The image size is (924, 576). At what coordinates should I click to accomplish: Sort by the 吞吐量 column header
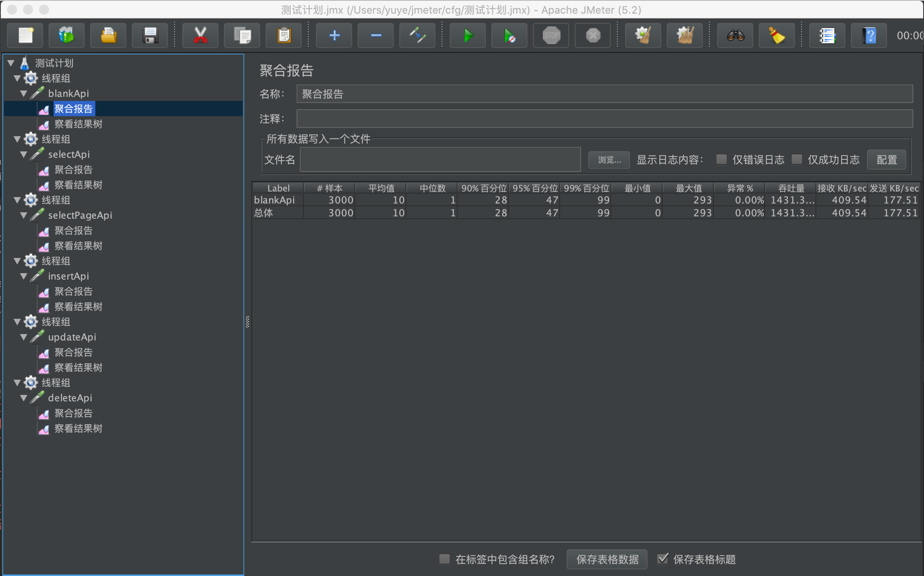tap(791, 188)
